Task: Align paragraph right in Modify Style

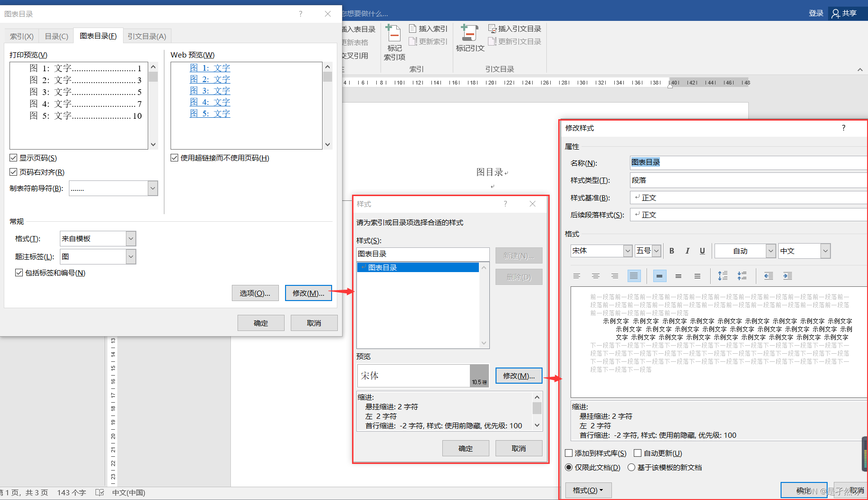Action: (615, 276)
